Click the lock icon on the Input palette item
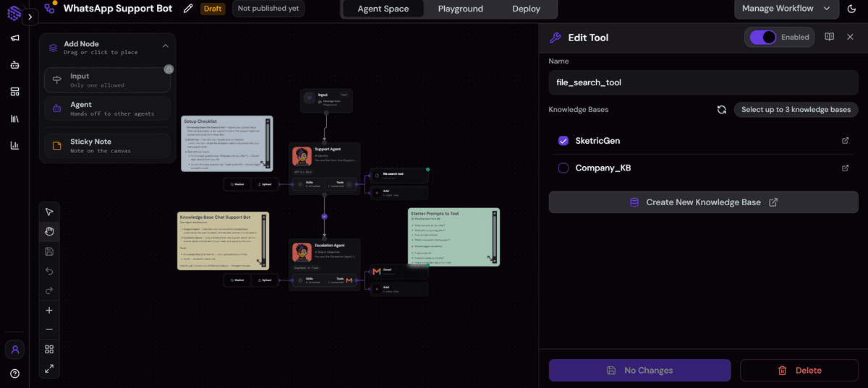The width and height of the screenshot is (868, 388). [169, 69]
